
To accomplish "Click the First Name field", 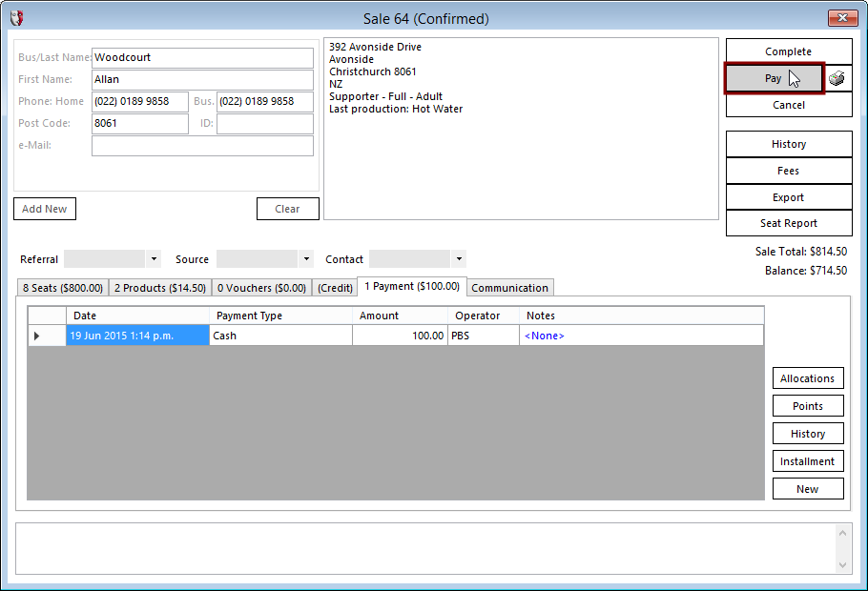I will coord(202,80).
